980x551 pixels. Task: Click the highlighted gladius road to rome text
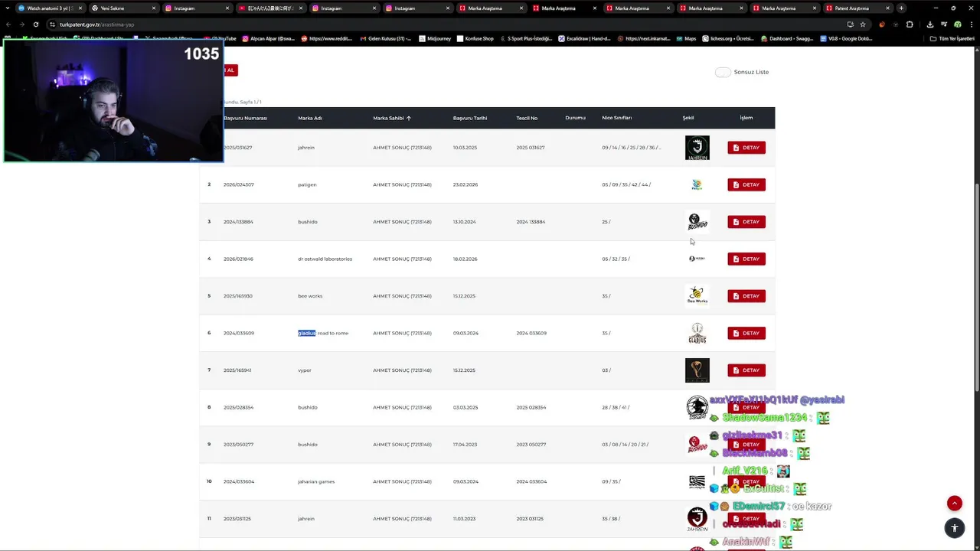click(x=323, y=333)
